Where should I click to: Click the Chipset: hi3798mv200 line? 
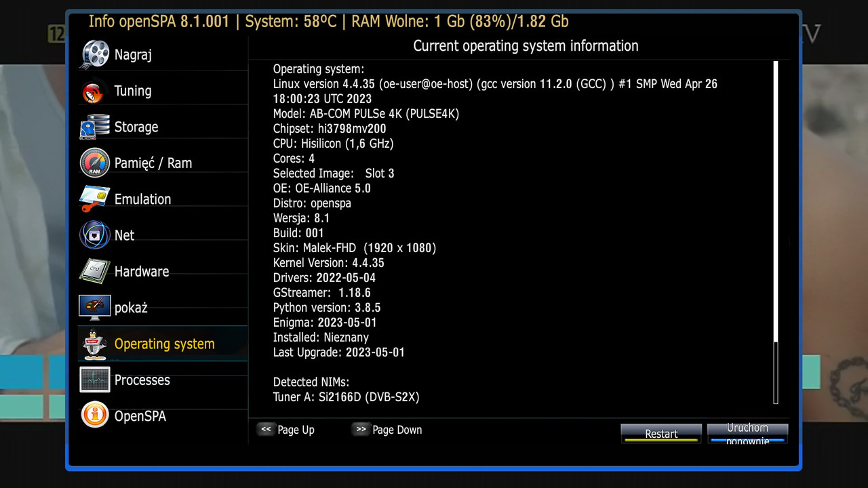click(330, 129)
